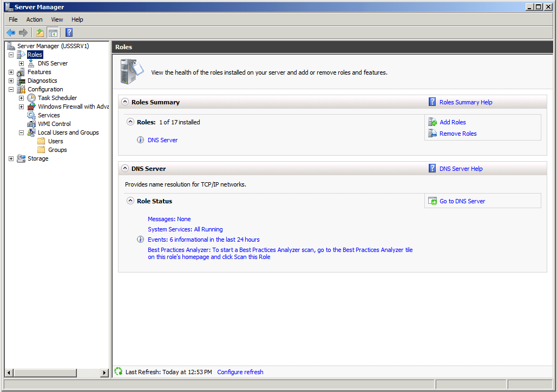Click the Roles Summary Help icon
Image resolution: width=557 pixels, height=392 pixels.
(432, 102)
